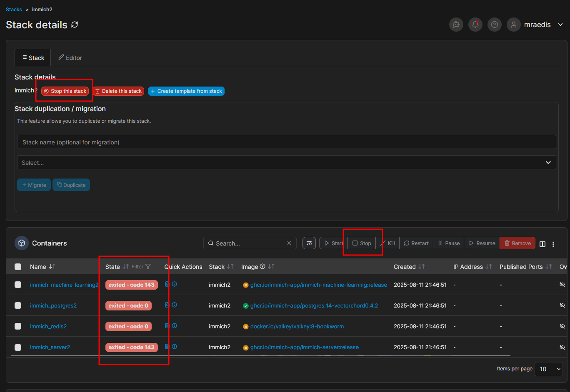Click the orange status icon for machine-learning image

(x=246, y=285)
